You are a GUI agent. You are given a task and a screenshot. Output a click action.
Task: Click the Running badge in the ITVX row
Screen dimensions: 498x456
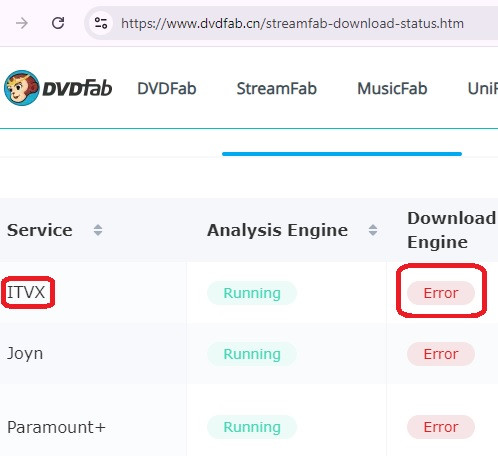[x=252, y=293]
